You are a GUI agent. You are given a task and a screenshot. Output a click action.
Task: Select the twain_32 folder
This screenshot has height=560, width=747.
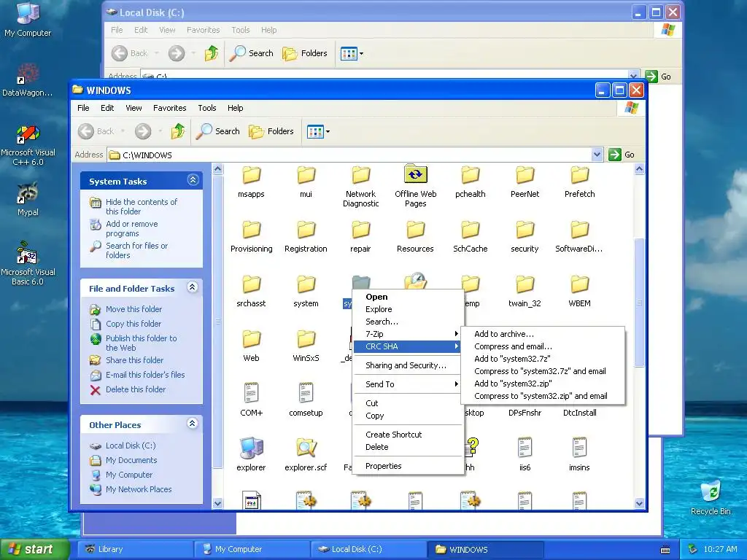coord(525,285)
